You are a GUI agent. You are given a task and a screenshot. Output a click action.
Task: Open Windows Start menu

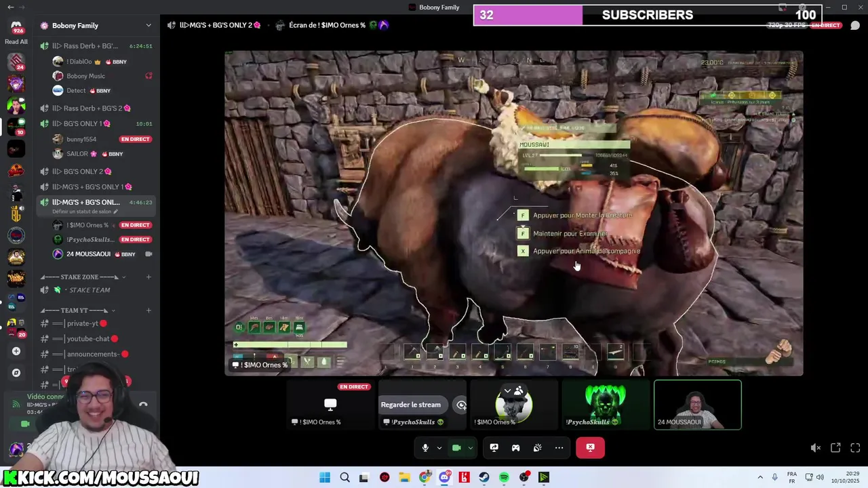(325, 477)
